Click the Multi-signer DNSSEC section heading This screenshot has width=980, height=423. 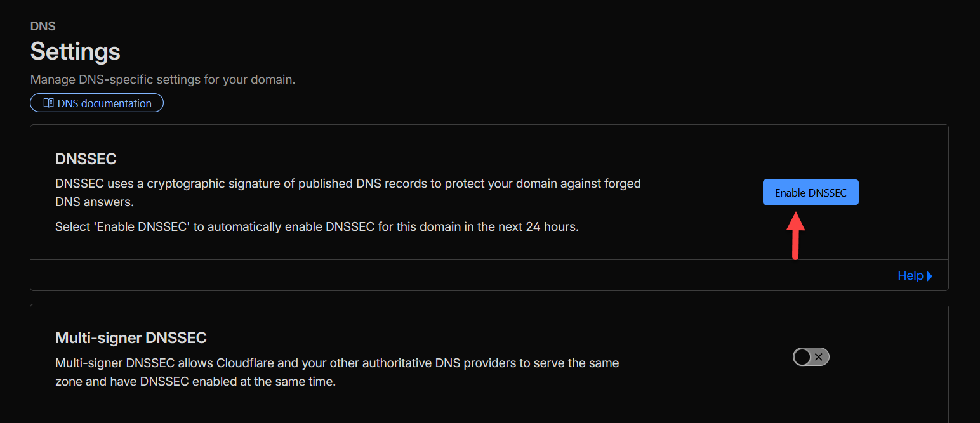pyautogui.click(x=131, y=338)
